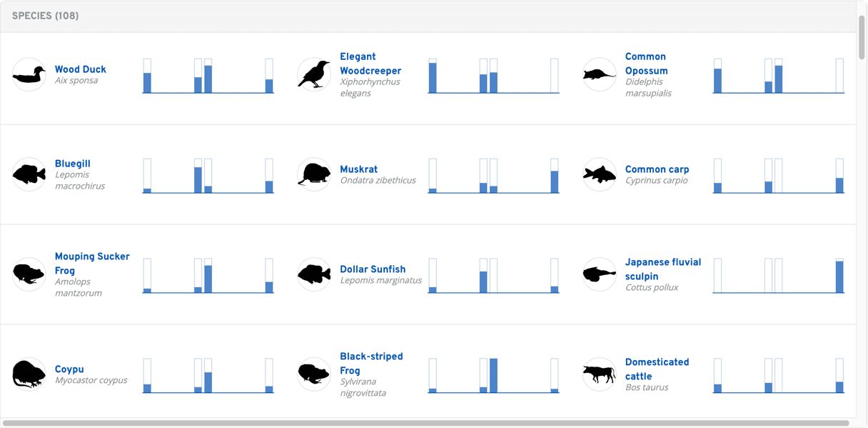
Task: Click the Japanese fluvial sculpin icon
Action: (599, 273)
